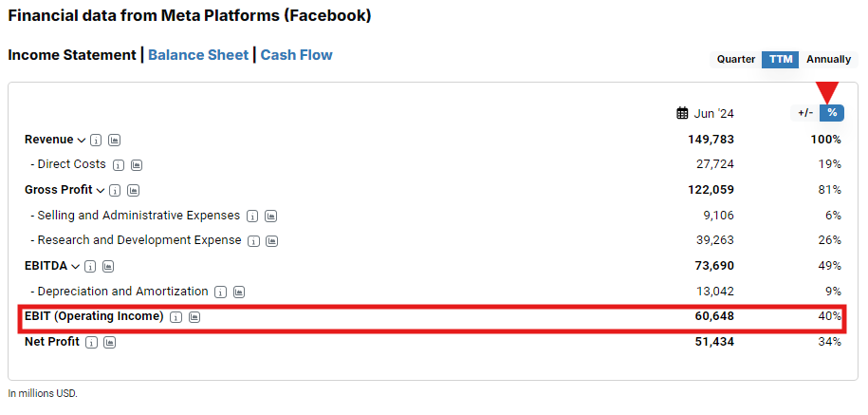Image resolution: width=868 pixels, height=415 pixels.
Task: Open the Balance Sheet tab
Action: [198, 55]
